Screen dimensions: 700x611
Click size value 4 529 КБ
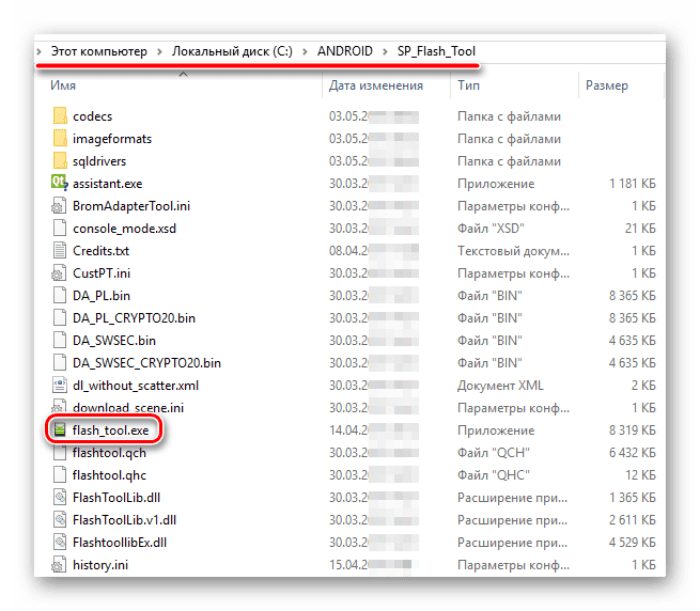point(632,542)
